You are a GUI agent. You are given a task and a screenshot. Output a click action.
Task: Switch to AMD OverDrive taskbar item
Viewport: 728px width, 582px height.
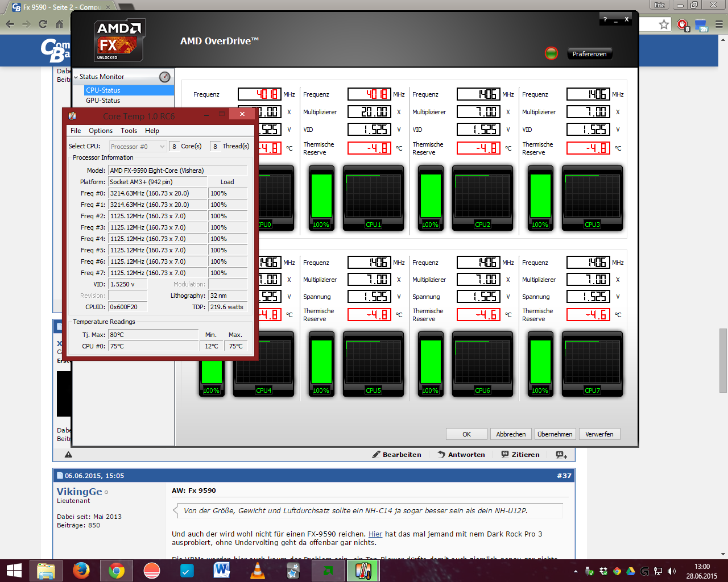point(328,571)
